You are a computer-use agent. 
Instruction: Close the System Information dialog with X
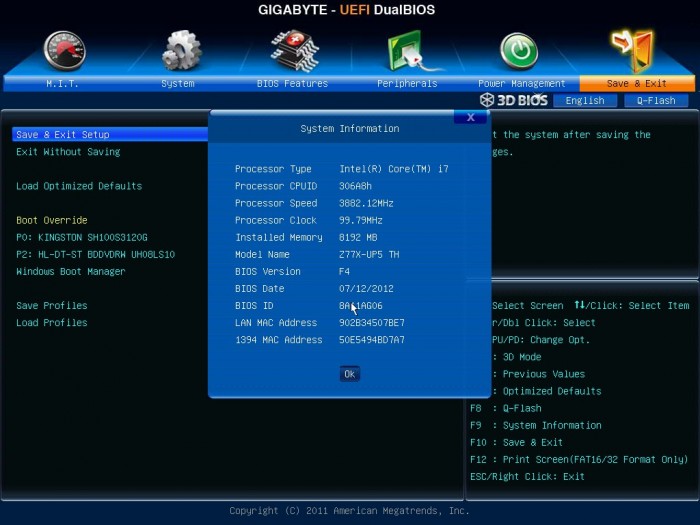[x=471, y=117]
